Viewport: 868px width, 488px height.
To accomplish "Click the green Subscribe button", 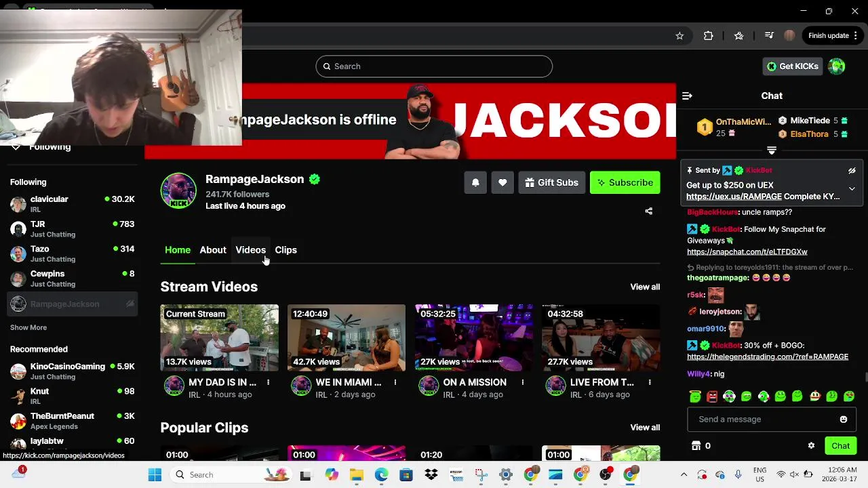I will coord(625,182).
